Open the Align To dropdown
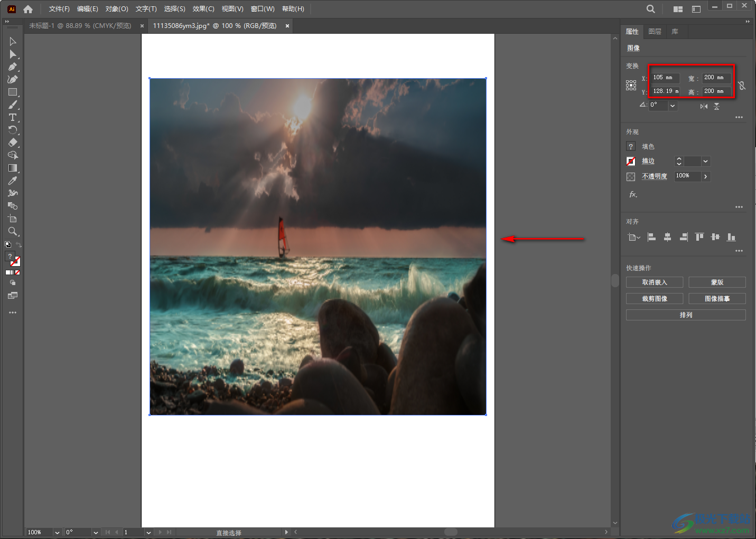The image size is (756, 539). (634, 237)
